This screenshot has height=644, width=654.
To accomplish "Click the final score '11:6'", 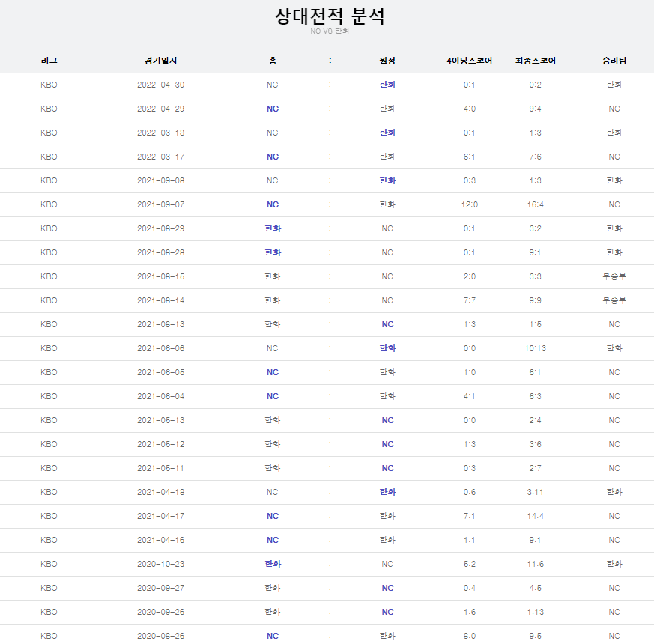I will tap(535, 564).
